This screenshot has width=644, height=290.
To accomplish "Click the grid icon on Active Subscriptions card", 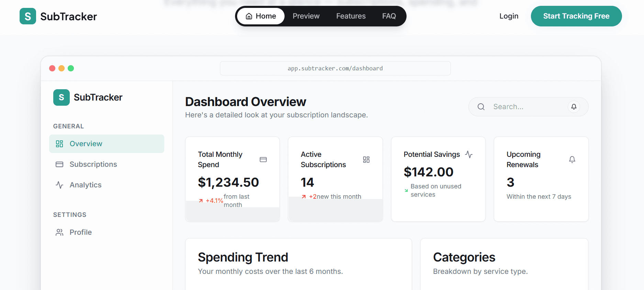I will tap(366, 160).
